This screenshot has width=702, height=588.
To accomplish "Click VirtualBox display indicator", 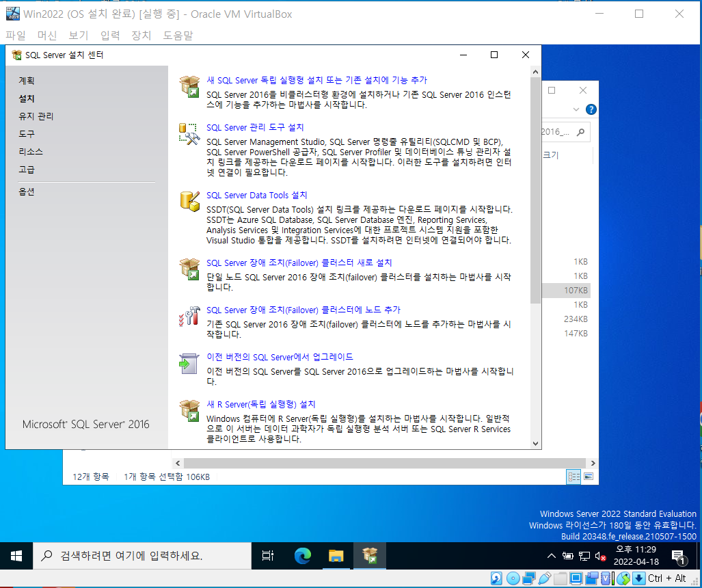I will 576,578.
